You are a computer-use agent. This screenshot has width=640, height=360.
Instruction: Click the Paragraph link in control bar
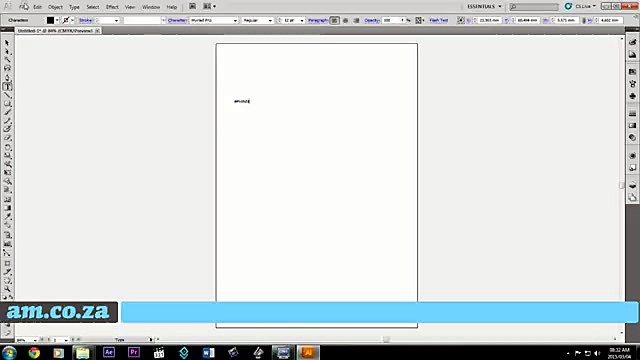(x=318, y=20)
